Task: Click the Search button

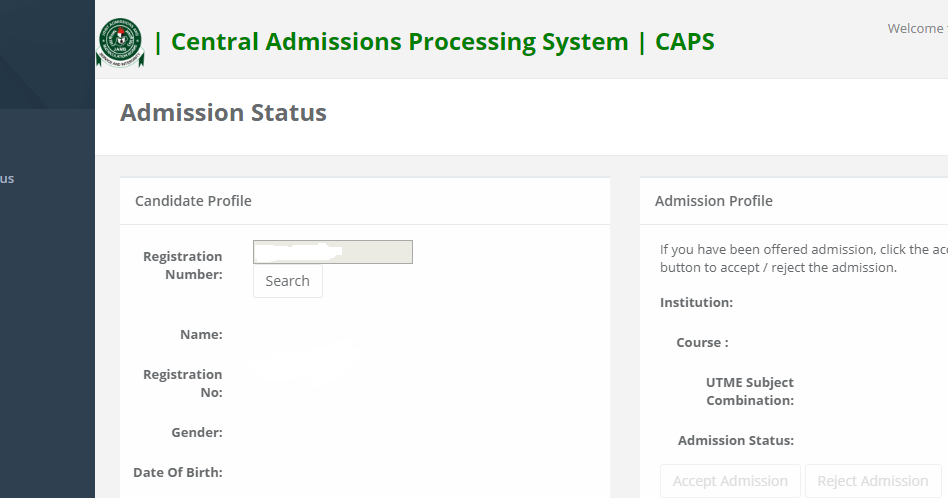Action: point(288,281)
